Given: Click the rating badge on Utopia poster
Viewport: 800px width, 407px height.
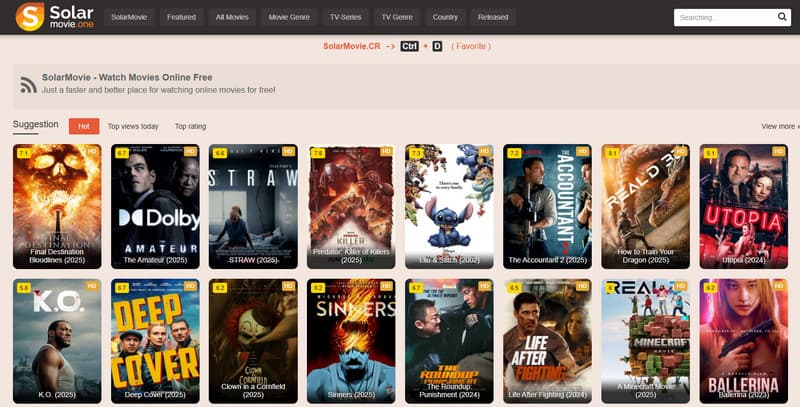Looking at the screenshot, I should 710,154.
